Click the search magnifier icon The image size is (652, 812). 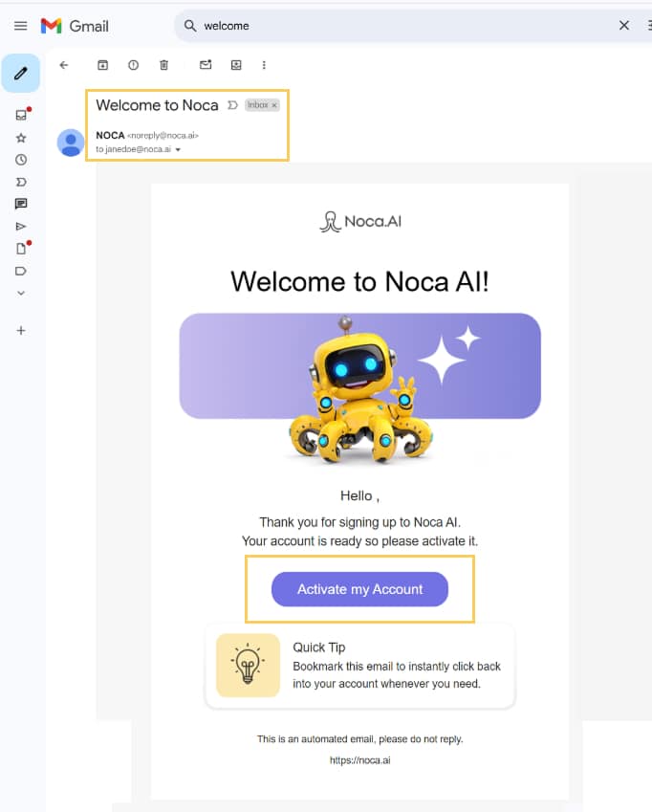[x=190, y=26]
